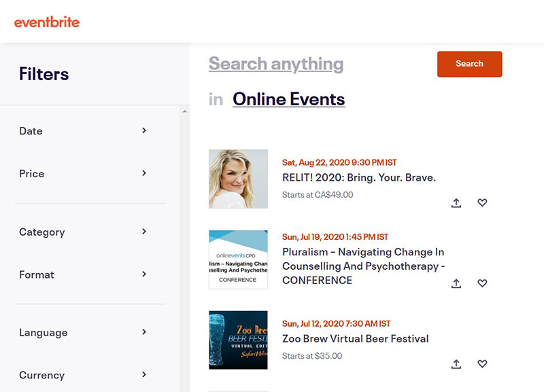544x392 pixels.
Task: Share the Pluralism conference event
Action: [456, 283]
